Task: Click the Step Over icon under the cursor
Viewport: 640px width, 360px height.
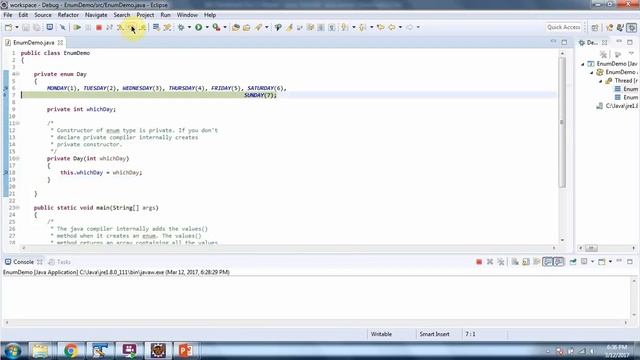Action: tap(131, 27)
